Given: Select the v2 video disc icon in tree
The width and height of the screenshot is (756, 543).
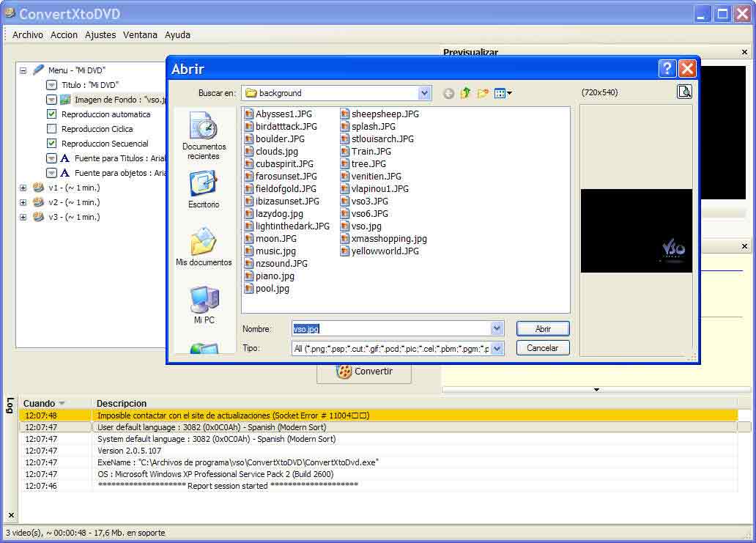Looking at the screenshot, I should (x=38, y=202).
